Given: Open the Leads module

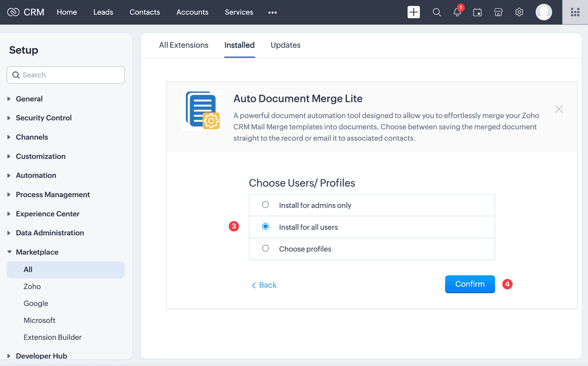Looking at the screenshot, I should click(103, 12).
